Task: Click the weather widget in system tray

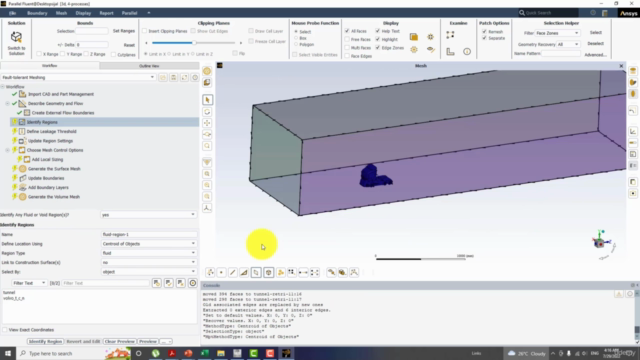Action: coord(527,353)
